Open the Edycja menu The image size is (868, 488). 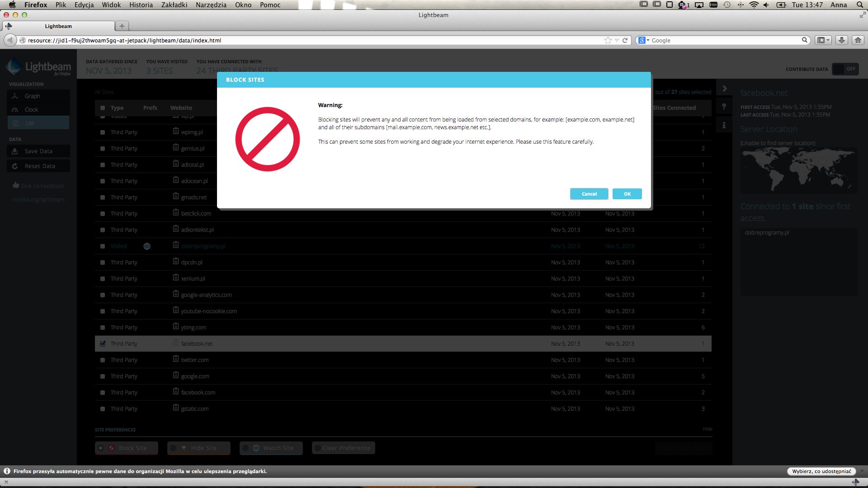84,5
